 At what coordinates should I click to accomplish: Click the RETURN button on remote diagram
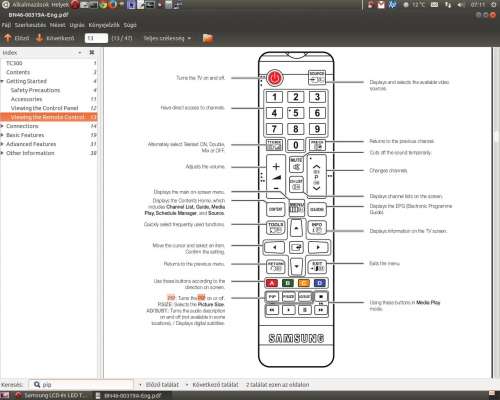tap(275, 266)
